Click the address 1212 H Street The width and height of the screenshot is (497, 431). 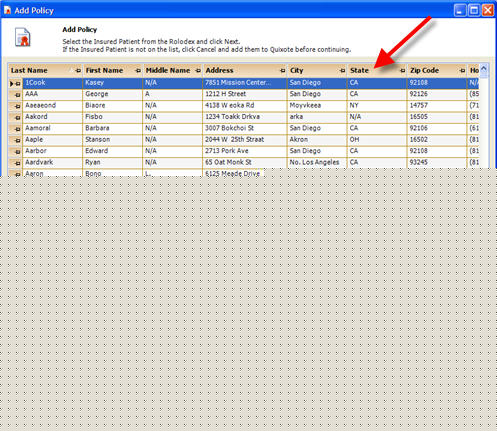tap(226, 94)
